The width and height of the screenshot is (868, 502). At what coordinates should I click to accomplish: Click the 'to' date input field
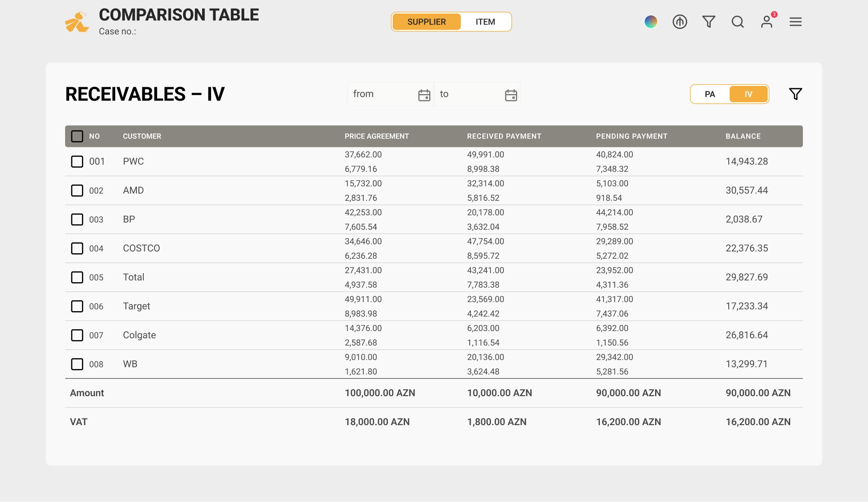477,94
